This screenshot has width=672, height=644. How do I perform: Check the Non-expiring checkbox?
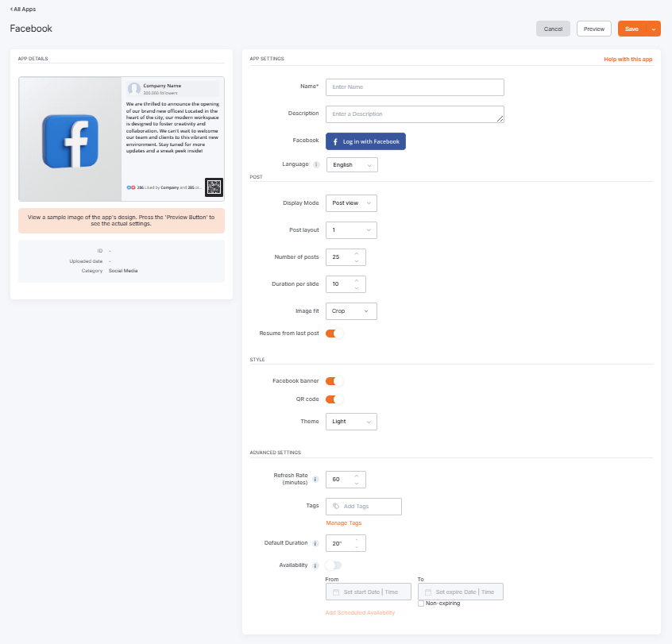(422, 604)
